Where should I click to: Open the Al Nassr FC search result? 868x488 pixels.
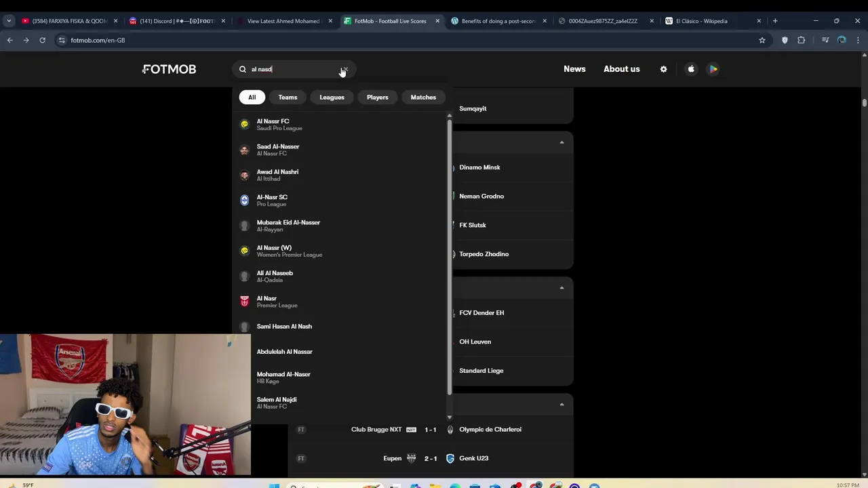340,125
